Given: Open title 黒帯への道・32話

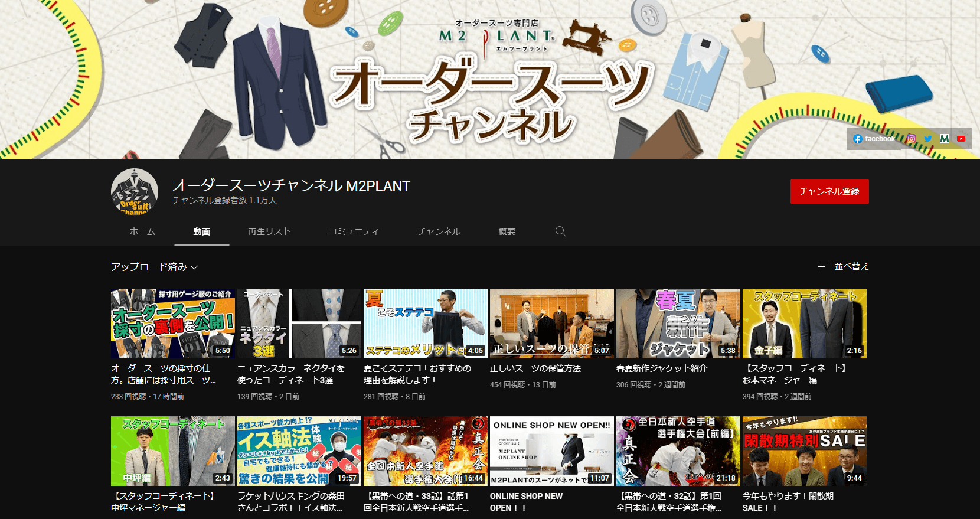Looking at the screenshot, I should 669,502.
